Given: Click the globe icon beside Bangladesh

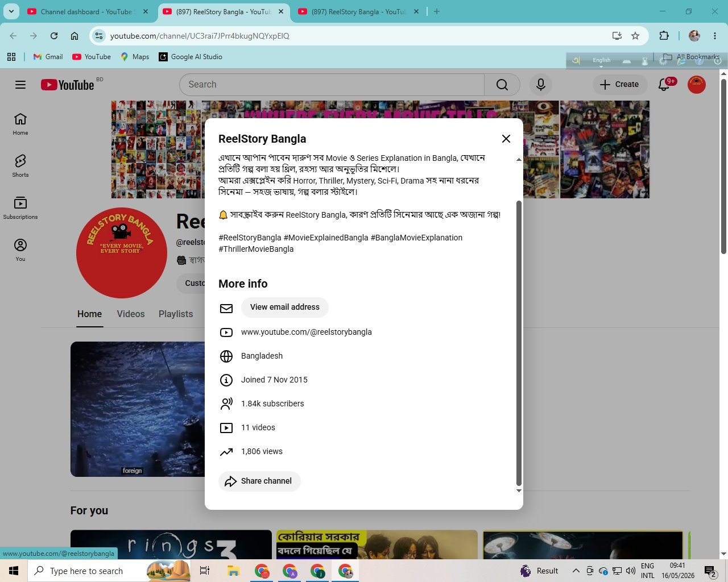Looking at the screenshot, I should [x=226, y=356].
